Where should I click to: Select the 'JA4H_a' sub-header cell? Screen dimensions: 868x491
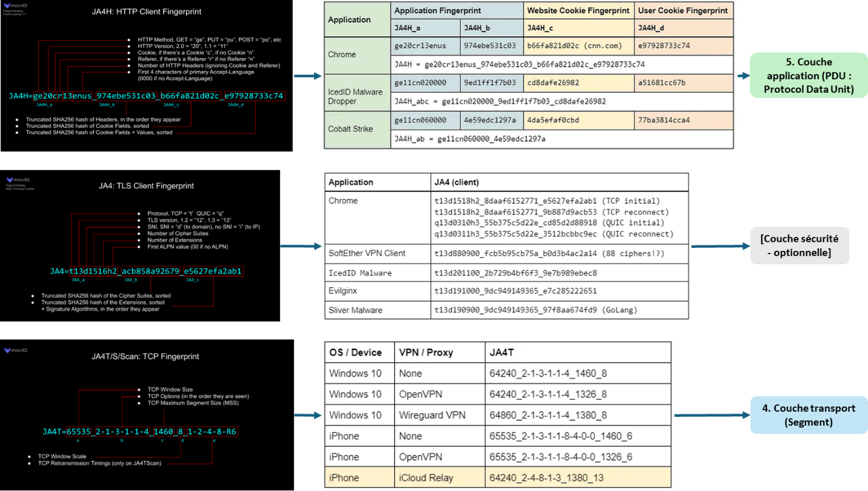(x=425, y=27)
